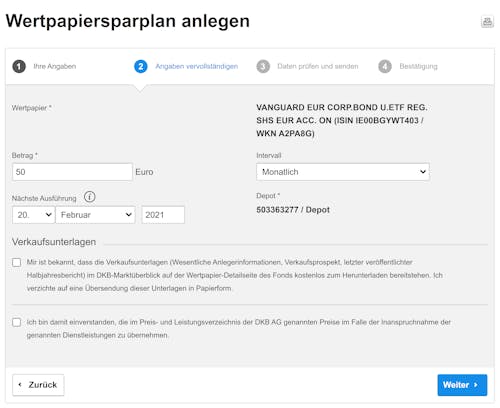Click the Betrag input field
This screenshot has width=500, height=408.
(x=72, y=172)
